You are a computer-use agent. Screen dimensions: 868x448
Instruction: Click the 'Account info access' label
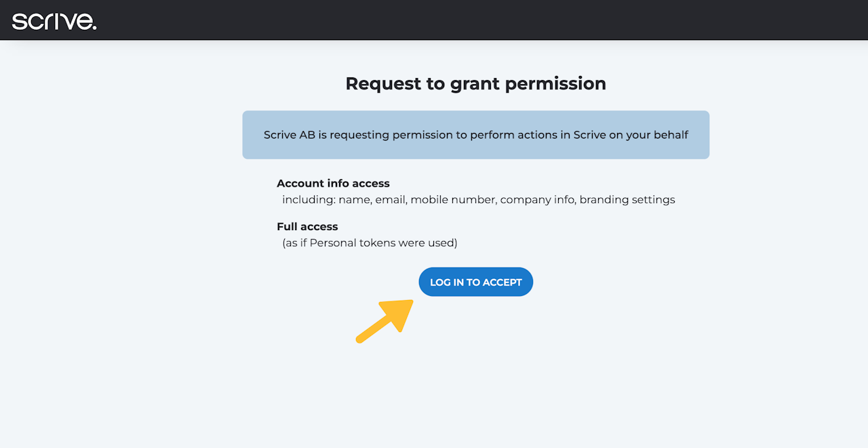[333, 183]
